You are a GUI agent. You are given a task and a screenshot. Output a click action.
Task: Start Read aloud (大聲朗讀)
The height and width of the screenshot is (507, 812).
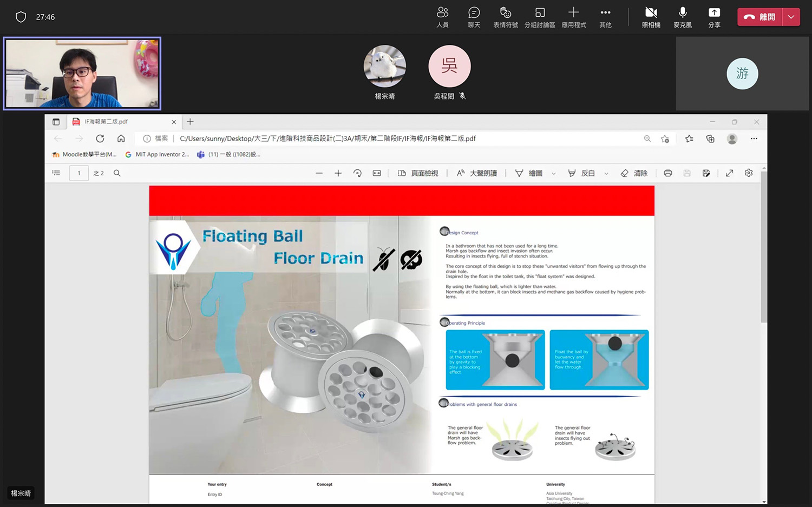coord(477,173)
